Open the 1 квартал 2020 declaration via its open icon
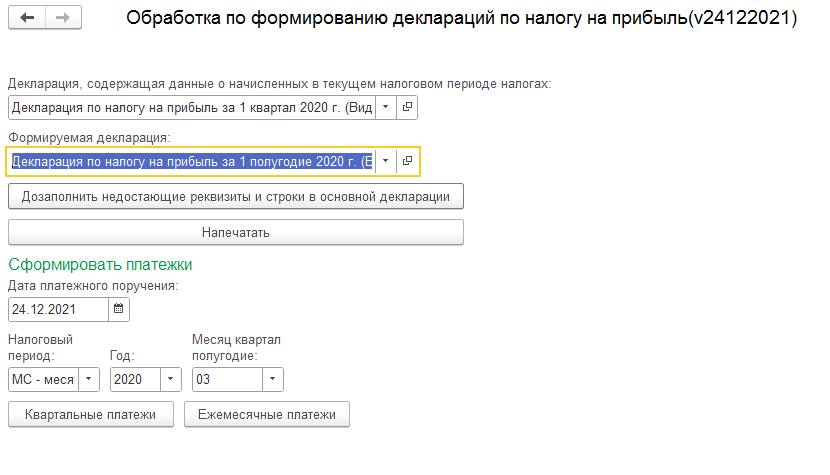This screenshot has height=475, width=830. (408, 108)
